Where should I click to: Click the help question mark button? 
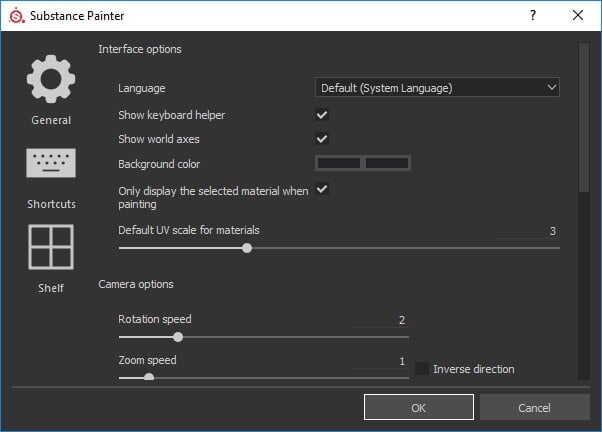(x=533, y=15)
